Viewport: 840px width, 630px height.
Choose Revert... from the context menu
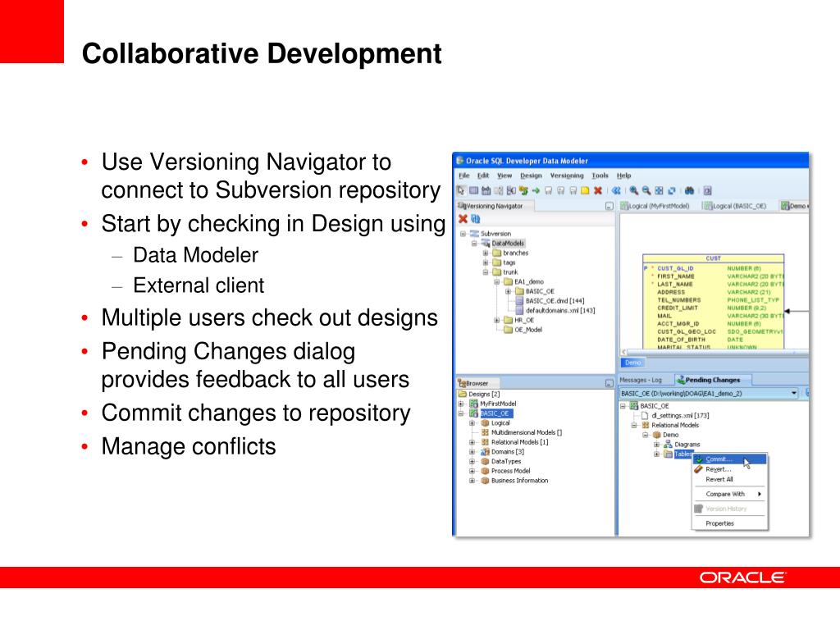729,469
